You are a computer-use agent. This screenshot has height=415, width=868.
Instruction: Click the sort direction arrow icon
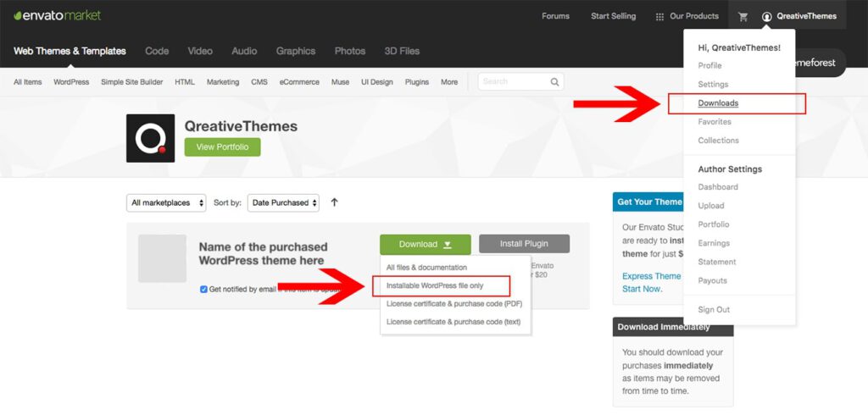[334, 202]
